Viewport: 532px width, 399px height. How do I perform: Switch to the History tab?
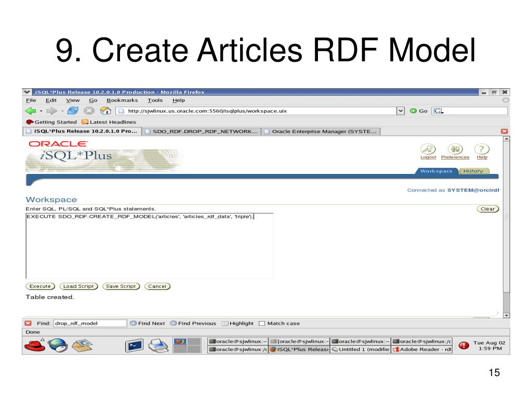click(473, 171)
